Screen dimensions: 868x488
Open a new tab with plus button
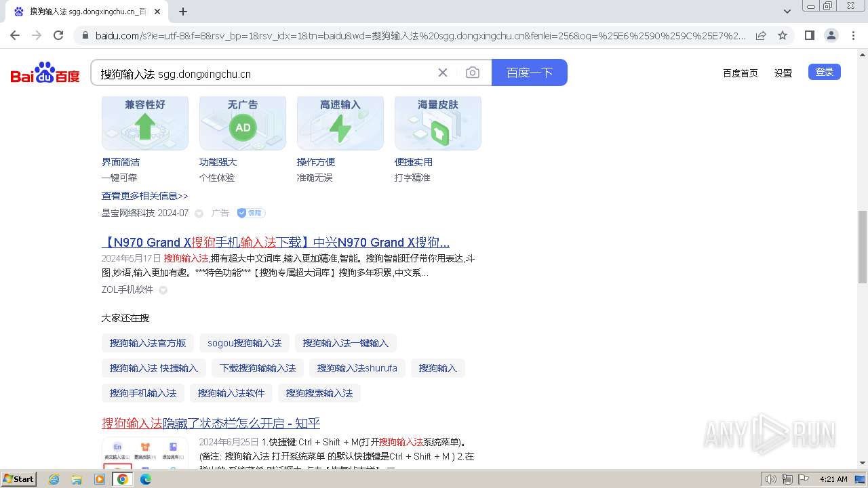(x=183, y=12)
